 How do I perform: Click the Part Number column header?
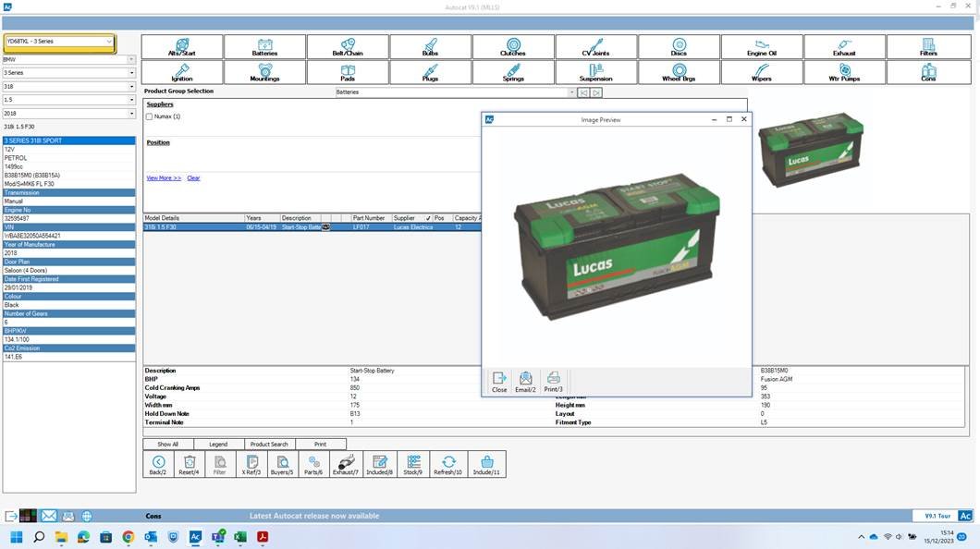pyautogui.click(x=370, y=218)
